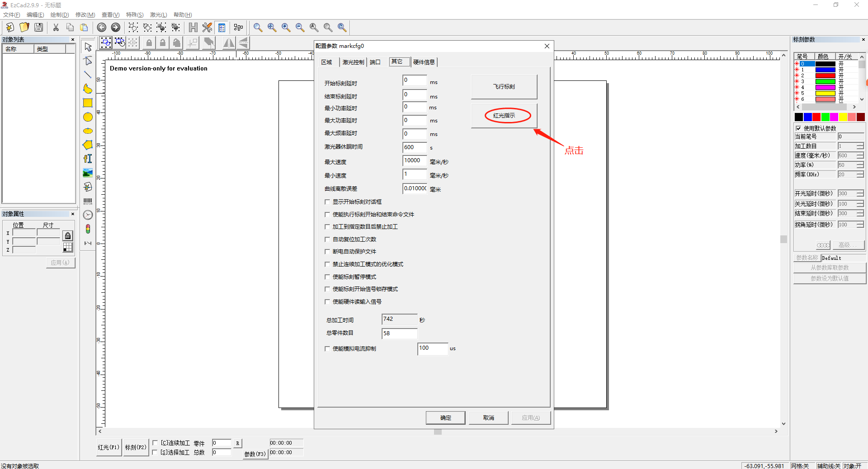Click the zoom out magnifier icon
The height and width of the screenshot is (469, 868).
(x=300, y=28)
